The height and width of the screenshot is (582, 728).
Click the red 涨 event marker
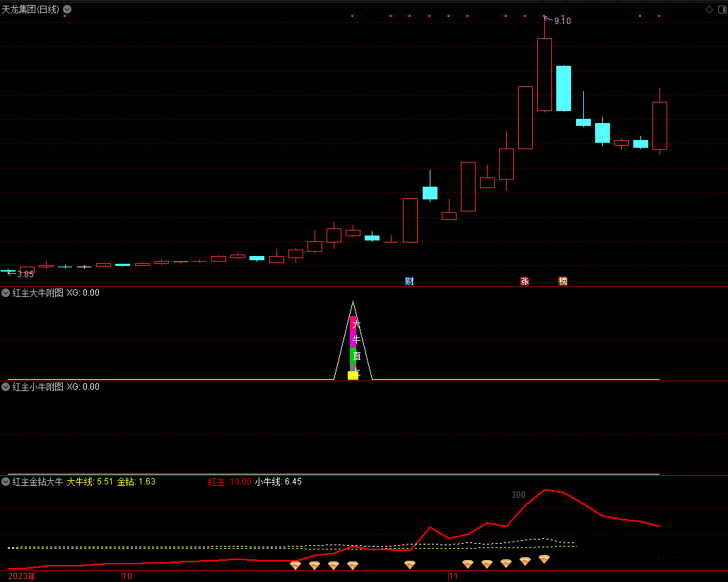coord(524,281)
